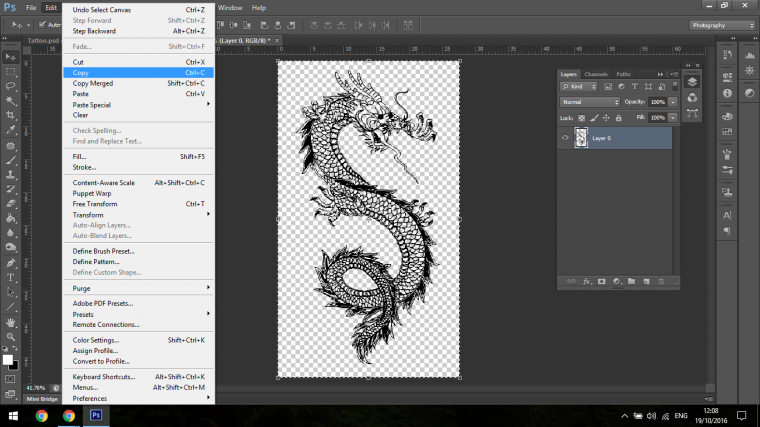The image size is (760, 427).
Task: Select the Line shape tool
Action: point(10,307)
